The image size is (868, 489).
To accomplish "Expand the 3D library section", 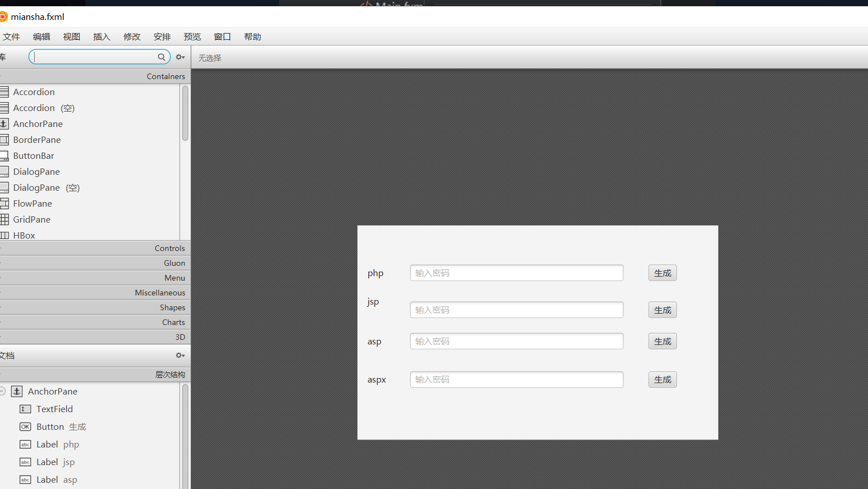I will (x=95, y=337).
